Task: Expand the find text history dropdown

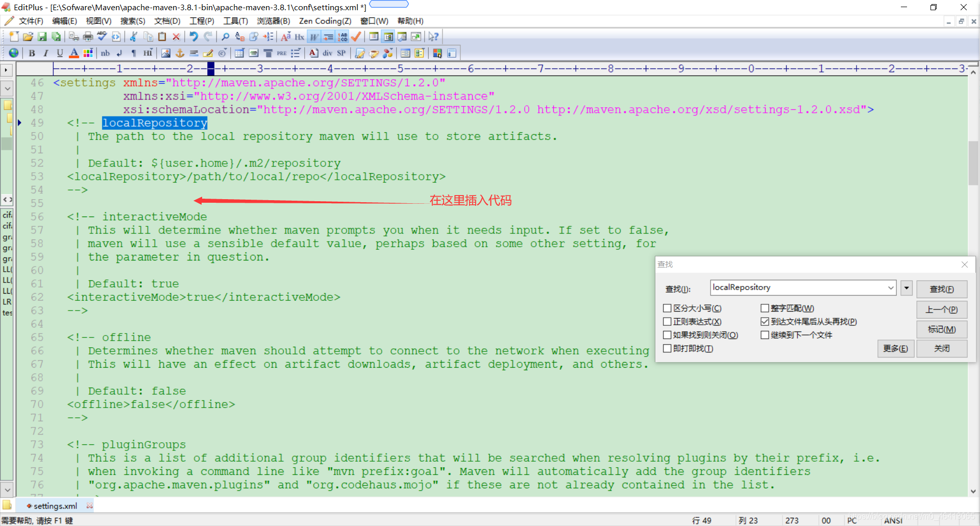Action: [x=891, y=288]
